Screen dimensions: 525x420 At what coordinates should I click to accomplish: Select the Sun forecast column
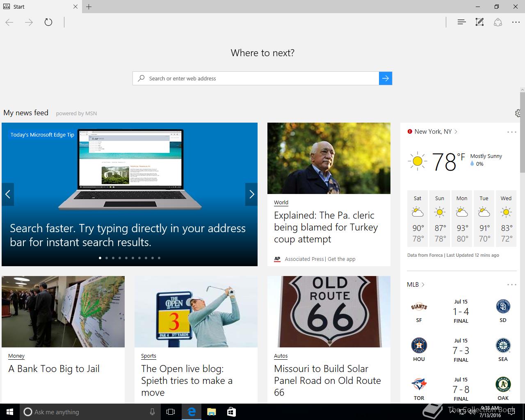(x=440, y=219)
